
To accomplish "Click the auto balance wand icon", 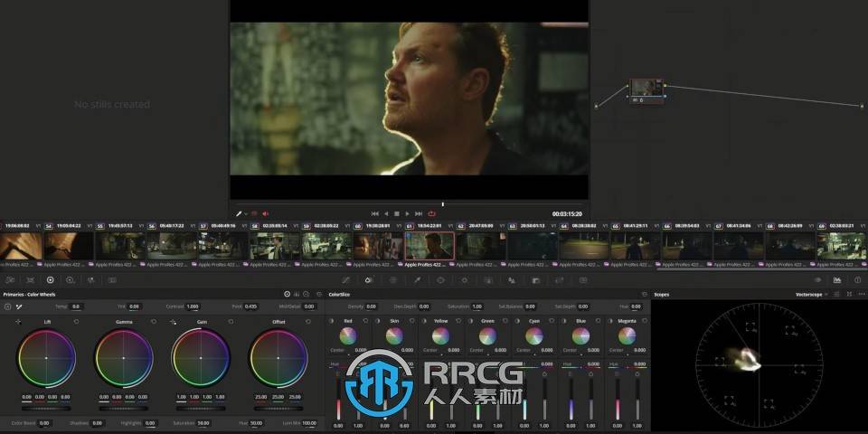I will coord(18,307).
